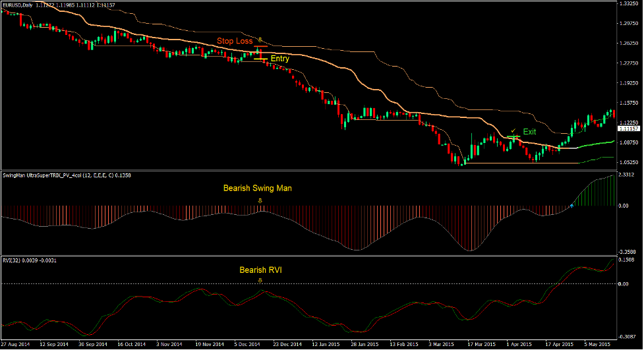This screenshot has height=350, width=644.
Task: Select the Exit text object on chart
Action: click(x=529, y=132)
